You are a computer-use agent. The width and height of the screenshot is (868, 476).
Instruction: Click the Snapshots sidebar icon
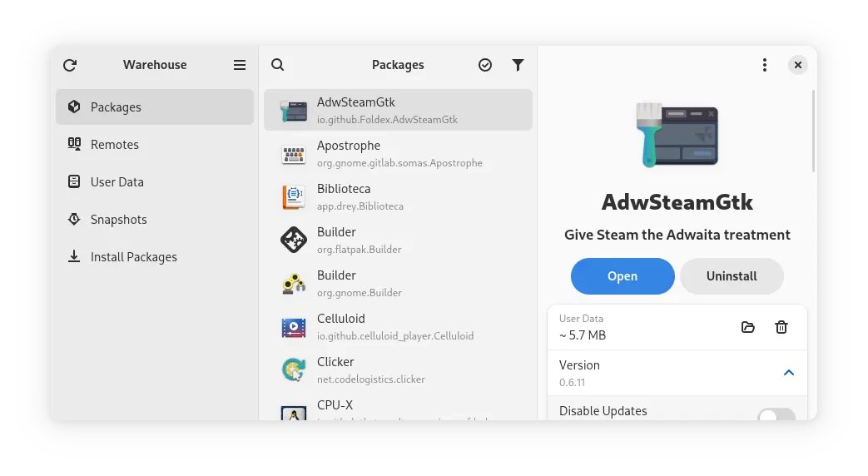pos(74,219)
